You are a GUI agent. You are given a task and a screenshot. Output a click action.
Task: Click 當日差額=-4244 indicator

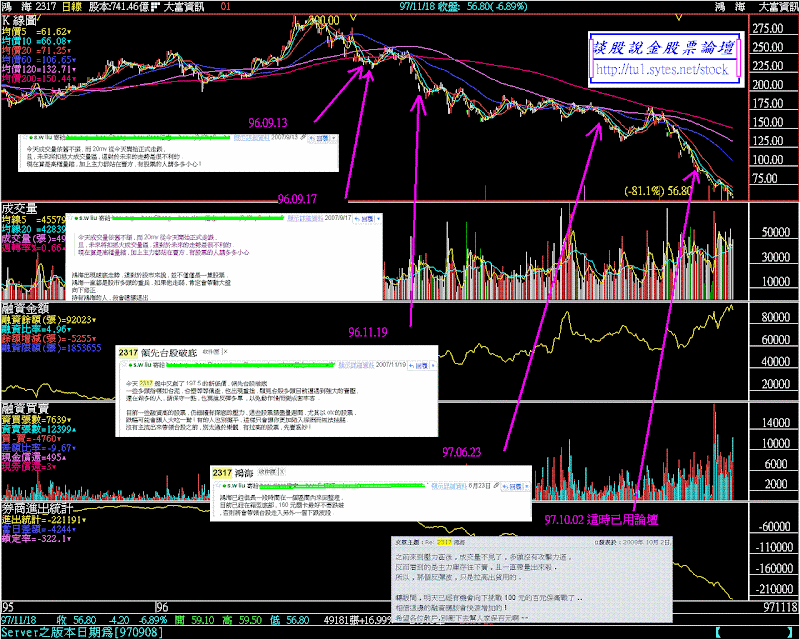[x=39, y=529]
